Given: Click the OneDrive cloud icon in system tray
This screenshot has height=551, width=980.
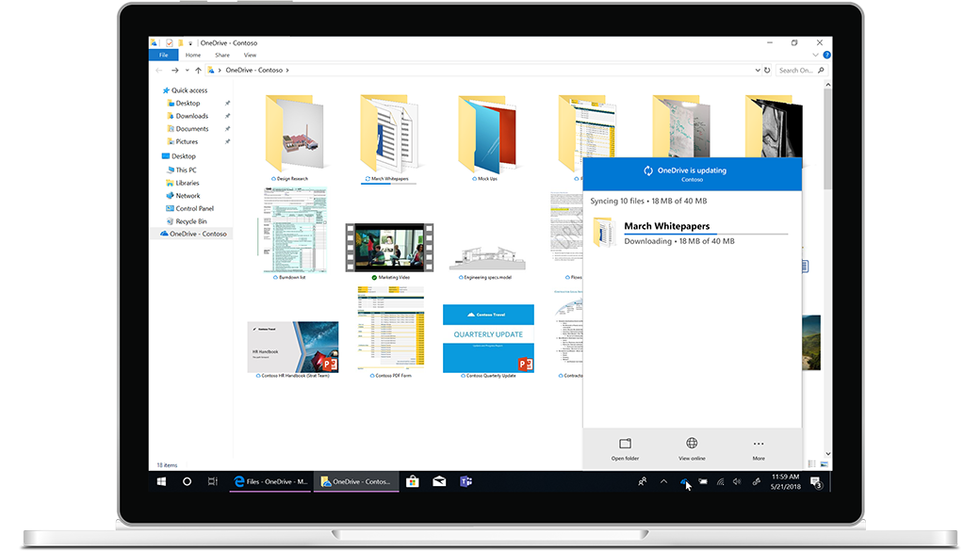Looking at the screenshot, I should click(683, 481).
